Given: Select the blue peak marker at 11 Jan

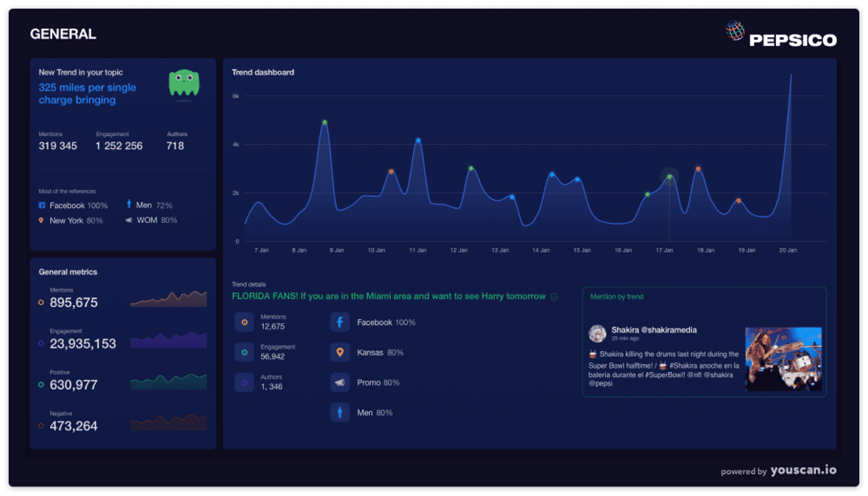Looking at the screenshot, I should (x=418, y=140).
